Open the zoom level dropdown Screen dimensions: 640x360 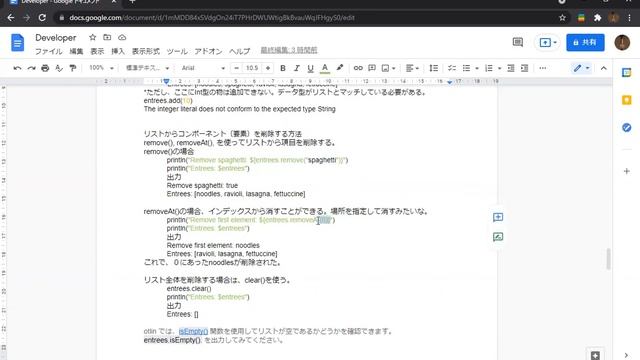101,68
